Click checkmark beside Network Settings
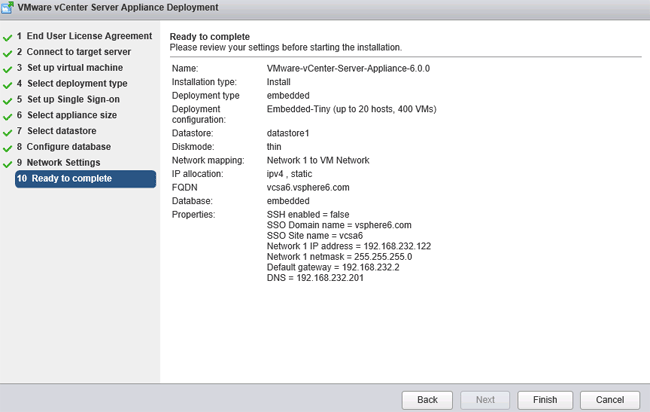The image size is (650, 412). click(7, 165)
